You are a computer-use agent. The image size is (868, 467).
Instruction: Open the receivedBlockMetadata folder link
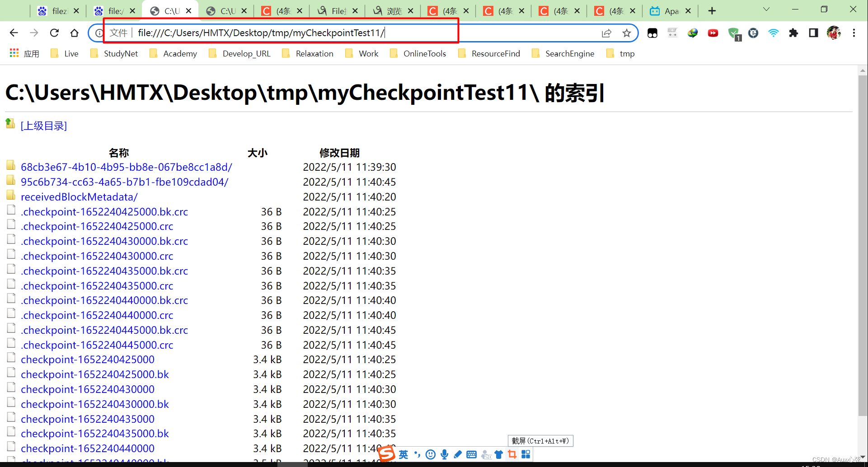(x=79, y=196)
